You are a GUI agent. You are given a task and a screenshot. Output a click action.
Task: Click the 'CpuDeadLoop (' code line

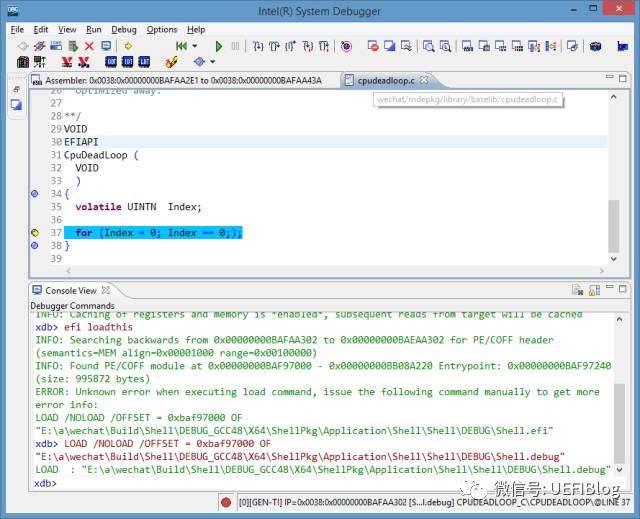(101, 155)
